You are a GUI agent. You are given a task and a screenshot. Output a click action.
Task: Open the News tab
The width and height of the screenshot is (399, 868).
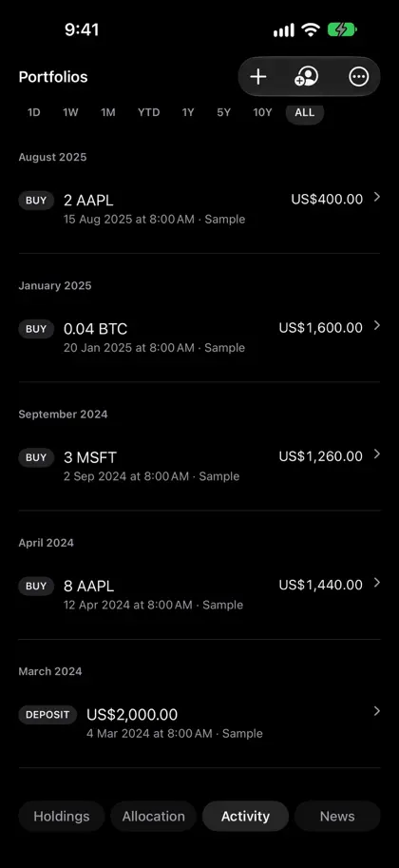point(337,816)
